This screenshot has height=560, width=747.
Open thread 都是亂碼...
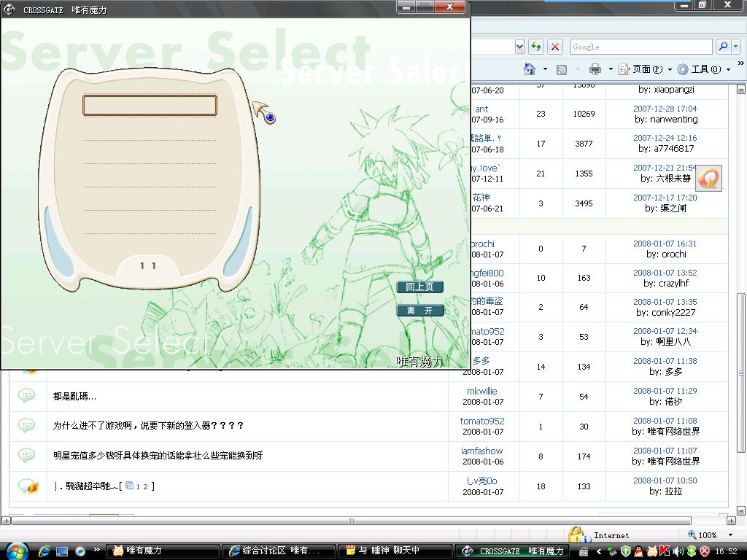pyautogui.click(x=74, y=397)
